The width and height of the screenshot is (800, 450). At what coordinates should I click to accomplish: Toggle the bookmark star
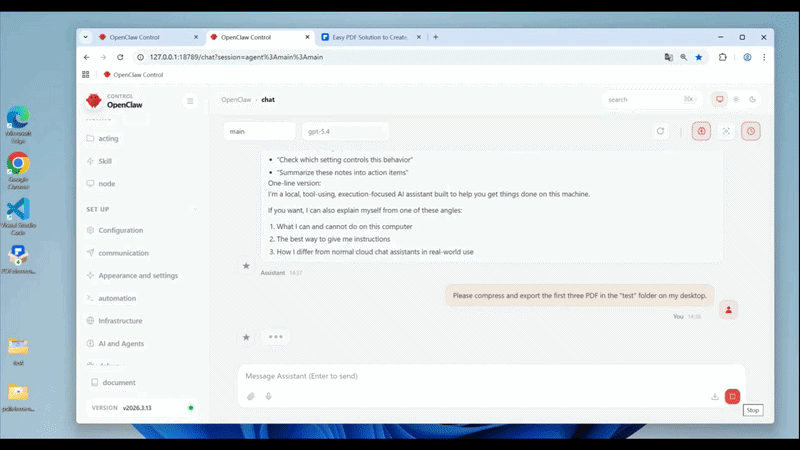[x=699, y=57]
